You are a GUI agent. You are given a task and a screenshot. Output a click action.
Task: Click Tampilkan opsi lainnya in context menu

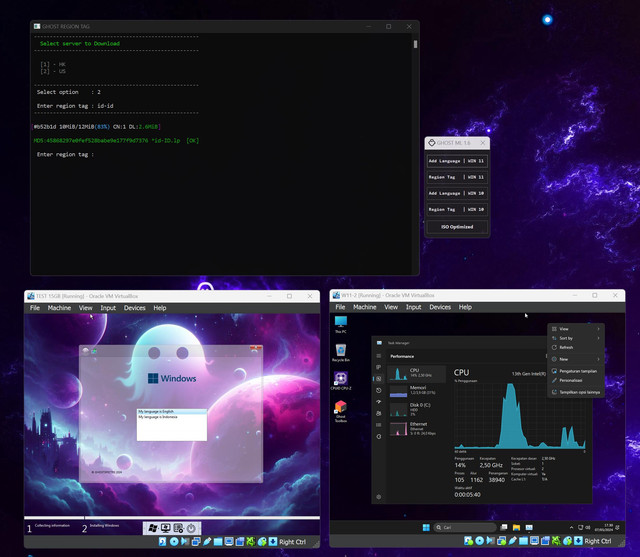click(x=576, y=392)
